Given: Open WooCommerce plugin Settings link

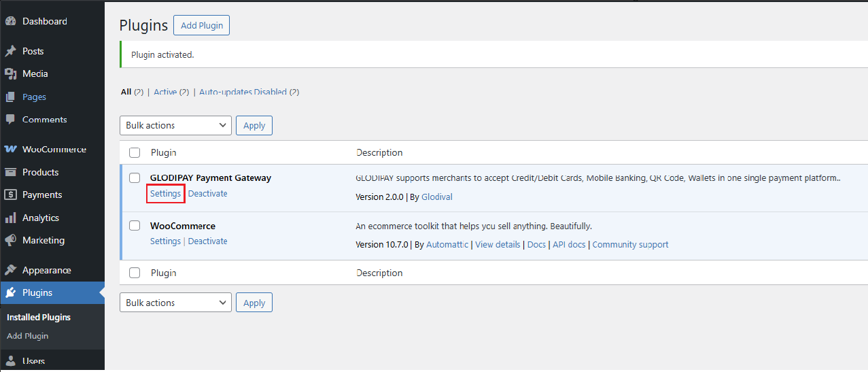Looking at the screenshot, I should (166, 241).
